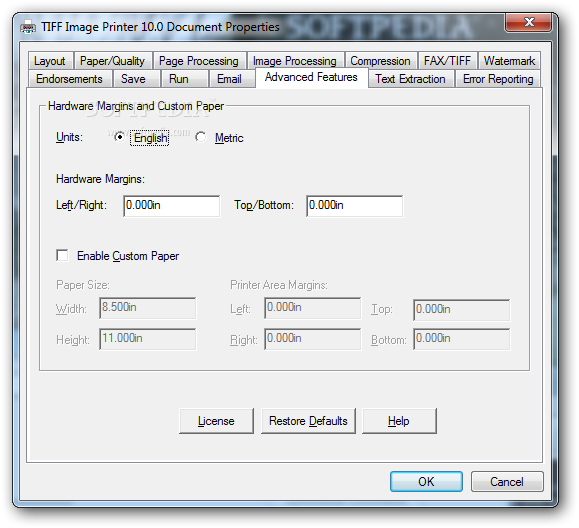Screen dimensions: 579x528
Task: Click the 'Hardware Margins:' label
Action: 100,179
